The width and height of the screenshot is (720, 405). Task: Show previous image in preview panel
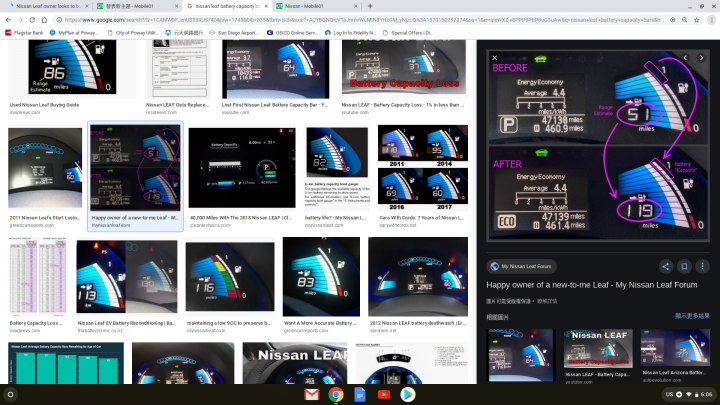tap(685, 58)
